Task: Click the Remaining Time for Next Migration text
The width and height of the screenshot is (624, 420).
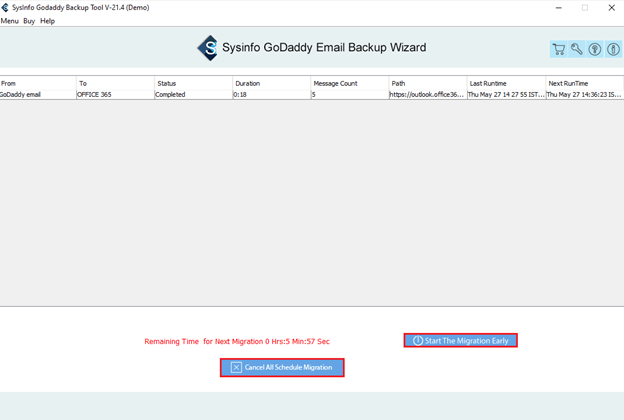Action: pyautogui.click(x=237, y=342)
